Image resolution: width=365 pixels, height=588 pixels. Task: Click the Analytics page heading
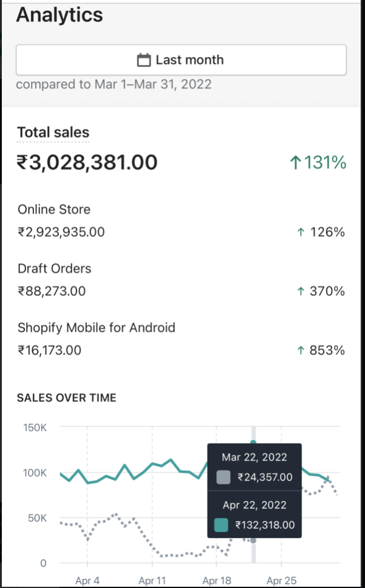click(60, 15)
